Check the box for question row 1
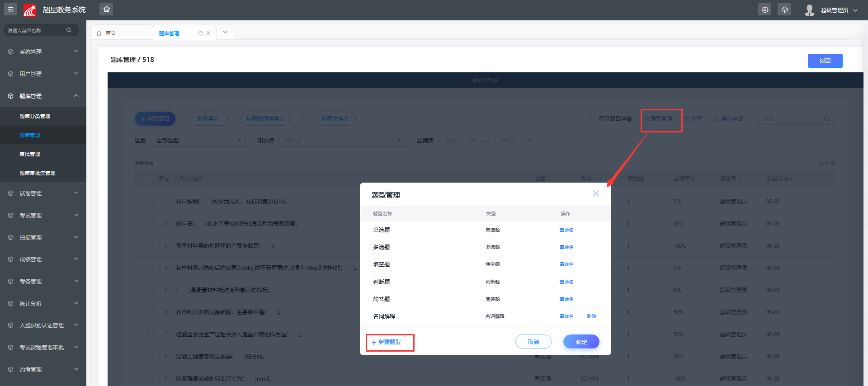868x386 pixels. click(151, 201)
